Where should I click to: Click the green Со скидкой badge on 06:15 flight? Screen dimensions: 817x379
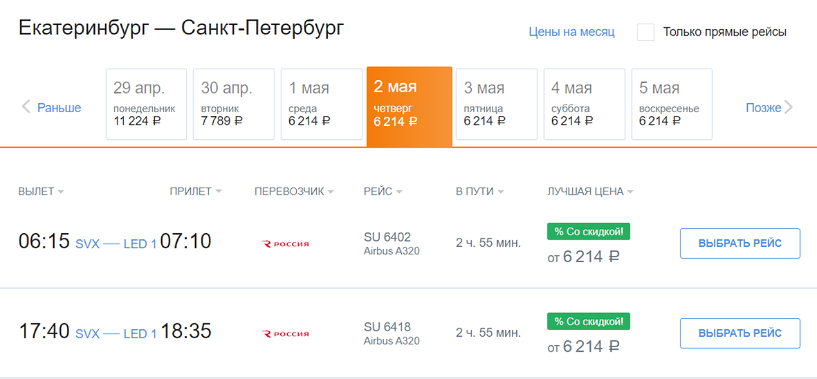point(588,231)
